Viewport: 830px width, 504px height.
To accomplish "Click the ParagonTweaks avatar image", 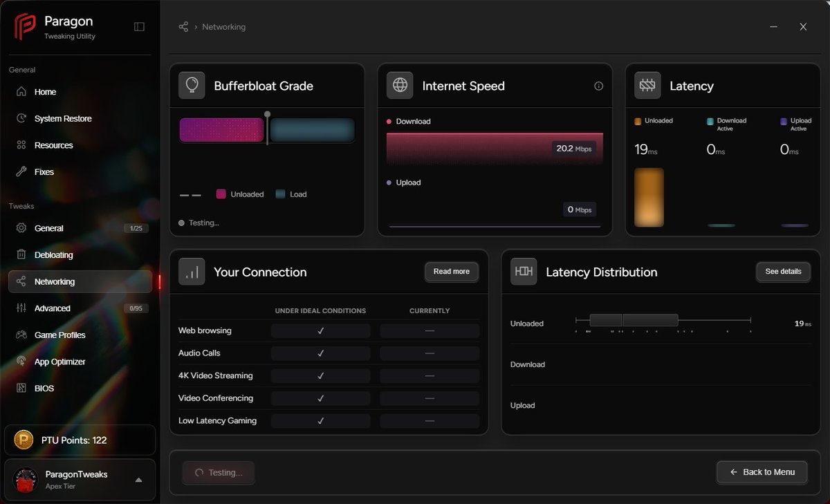I will (26, 480).
